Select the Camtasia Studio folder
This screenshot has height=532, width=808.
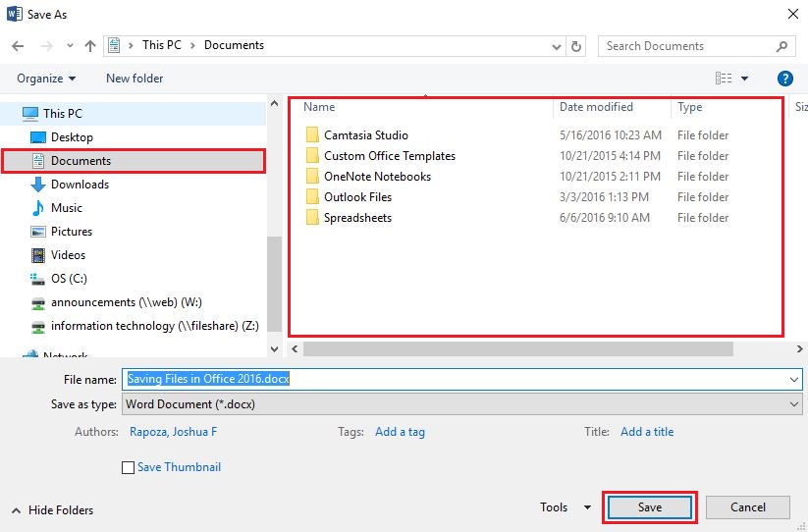click(x=366, y=135)
